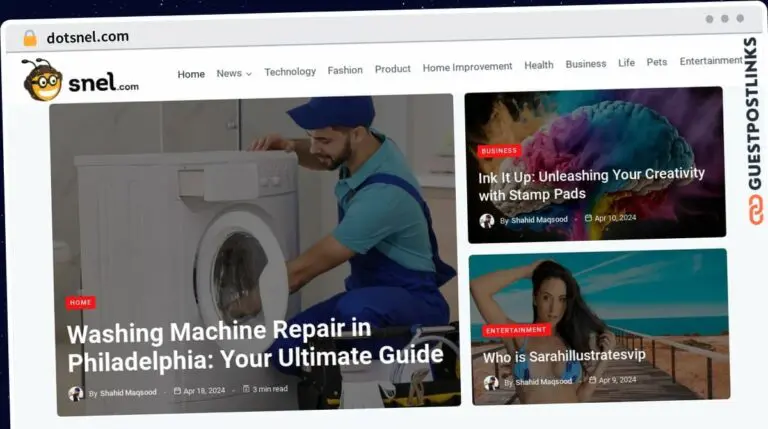The height and width of the screenshot is (429, 768).
Task: Click Shahid Maqsood author link on washing machine post
Action: click(128, 393)
